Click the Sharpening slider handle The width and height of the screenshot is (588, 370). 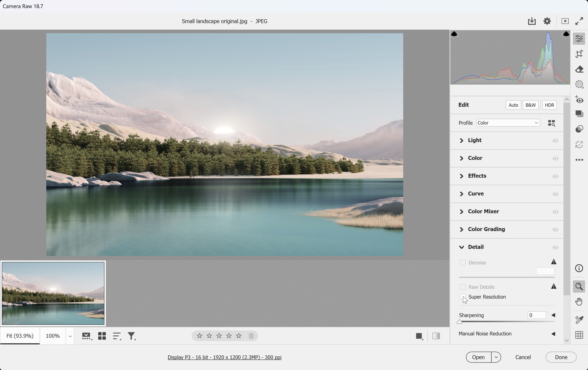point(459,322)
